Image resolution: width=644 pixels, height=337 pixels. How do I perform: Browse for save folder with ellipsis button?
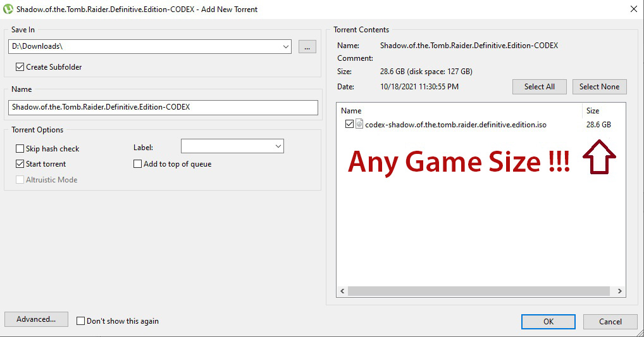(x=307, y=47)
